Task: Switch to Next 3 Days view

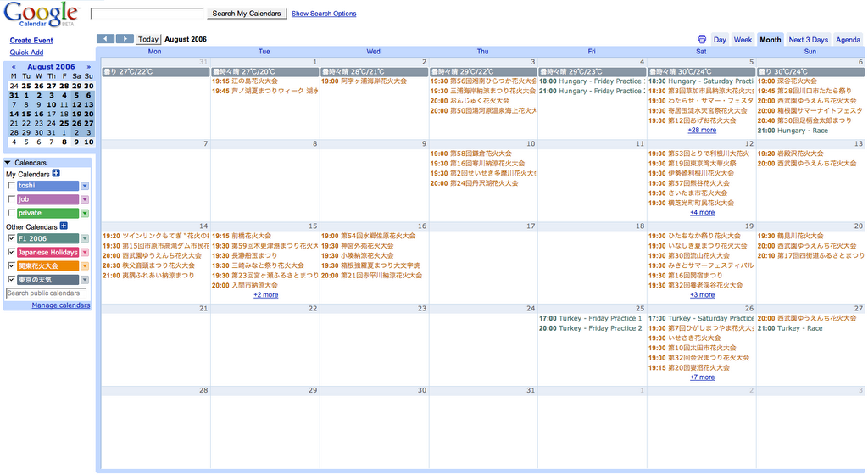Action: [808, 39]
